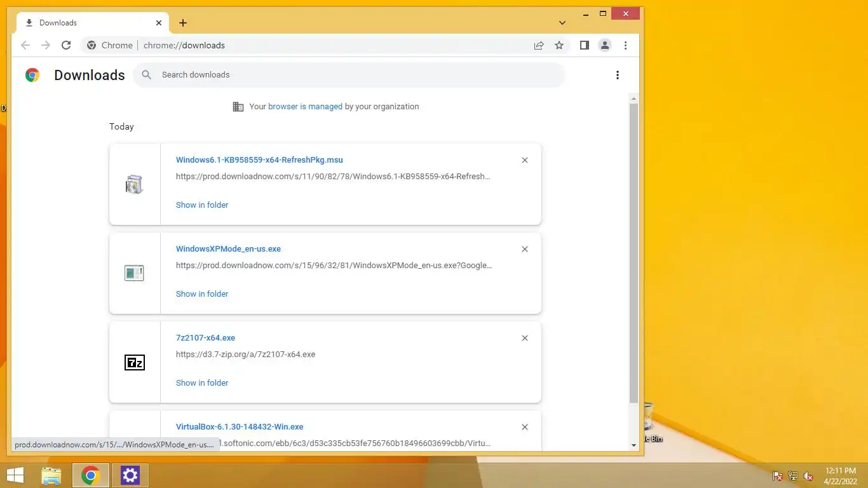Click the prod.downloadnow.com Windows6.1 source URL
868x488 pixels.
(x=333, y=176)
